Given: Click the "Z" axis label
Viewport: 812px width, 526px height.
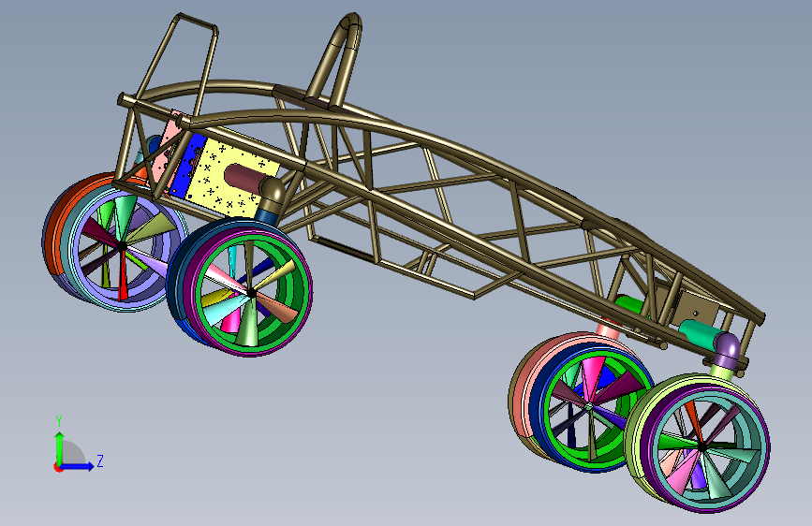Looking at the screenshot, I should click(x=100, y=460).
